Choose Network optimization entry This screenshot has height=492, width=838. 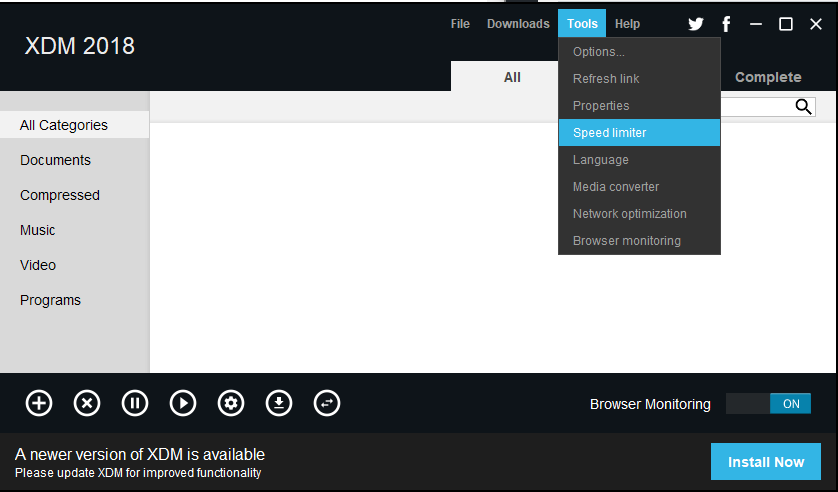click(639, 214)
